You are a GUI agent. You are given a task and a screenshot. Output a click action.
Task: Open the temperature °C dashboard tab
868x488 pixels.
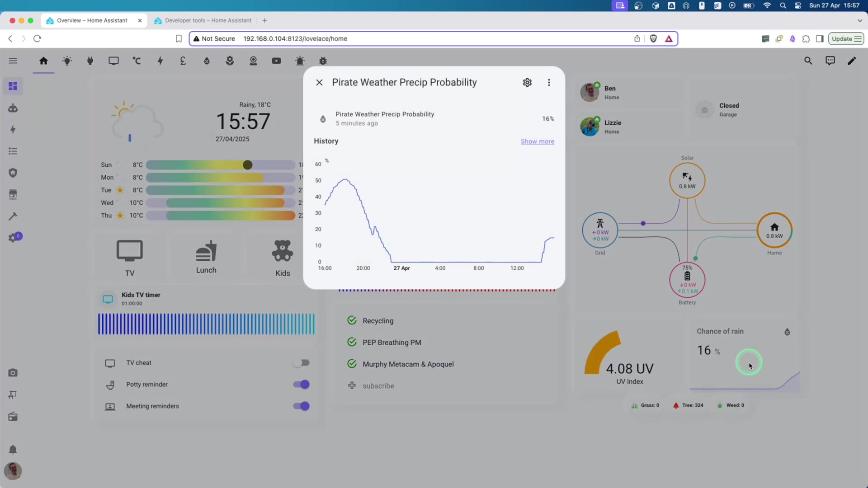click(x=137, y=61)
